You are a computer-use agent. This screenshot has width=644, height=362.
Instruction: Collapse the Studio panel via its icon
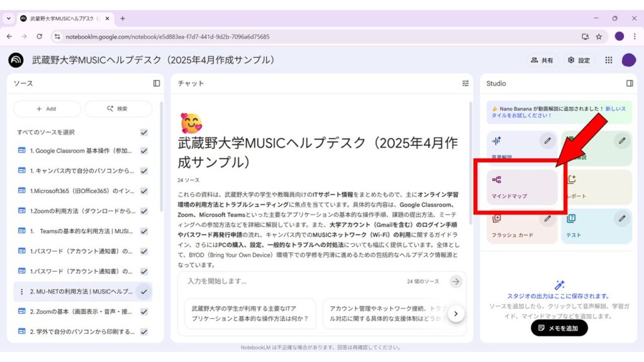pyautogui.click(x=630, y=83)
